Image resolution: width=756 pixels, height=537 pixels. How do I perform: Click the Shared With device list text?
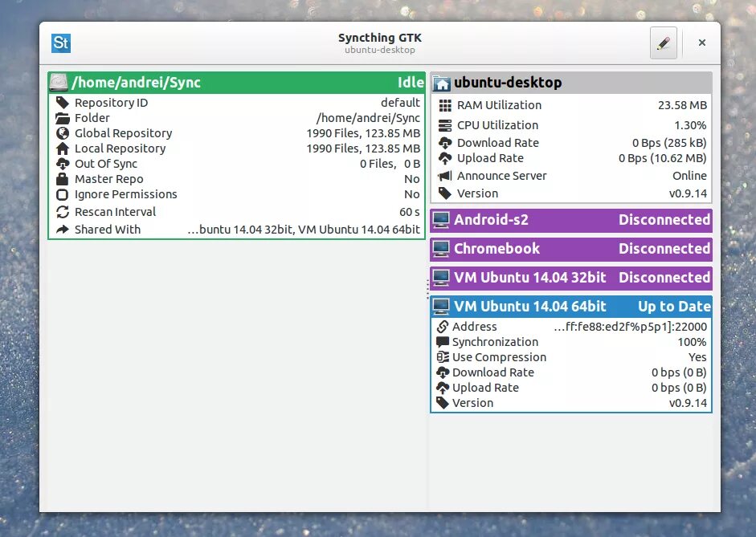pos(304,230)
